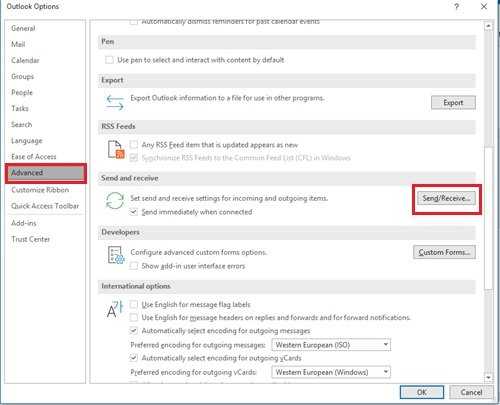
Task: Go to the Tasks category
Action: 20,108
